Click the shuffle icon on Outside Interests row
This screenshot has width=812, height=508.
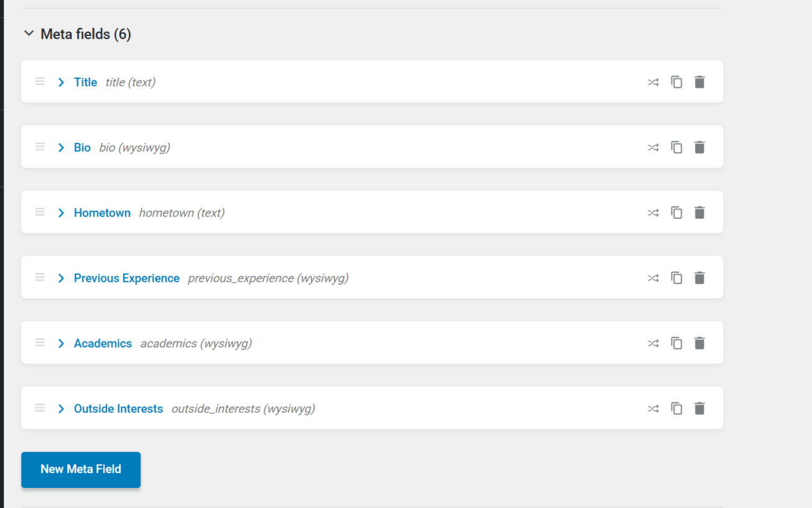click(x=653, y=409)
